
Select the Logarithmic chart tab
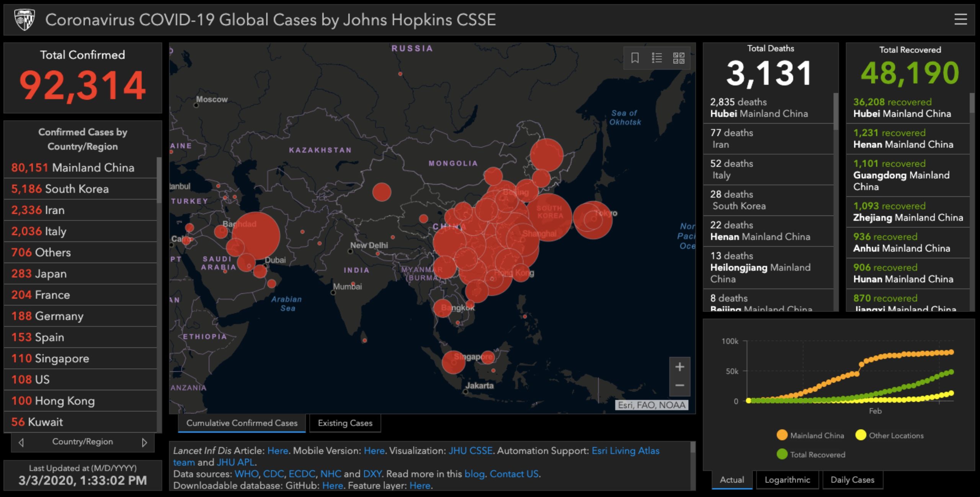pos(787,480)
